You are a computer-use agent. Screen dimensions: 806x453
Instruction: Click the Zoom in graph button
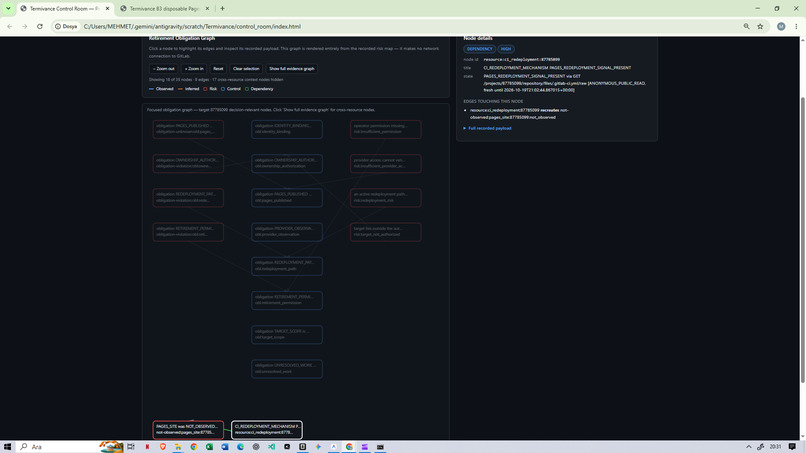pos(194,68)
